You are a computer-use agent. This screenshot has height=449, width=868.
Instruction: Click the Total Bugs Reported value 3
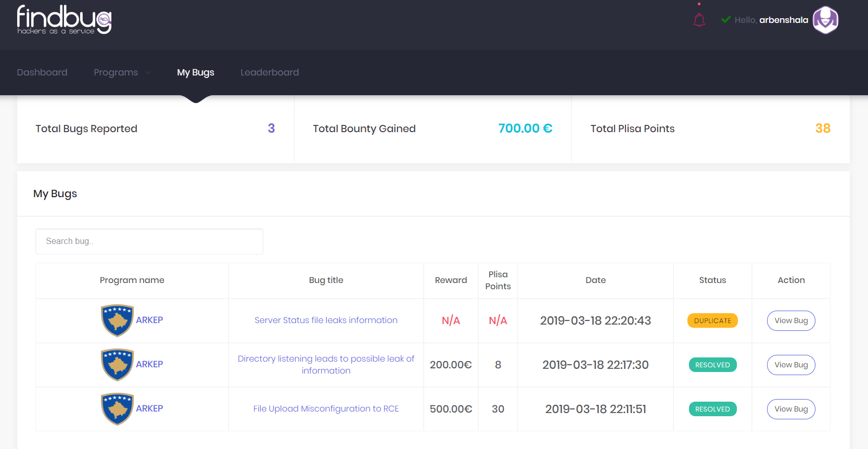[x=271, y=128]
